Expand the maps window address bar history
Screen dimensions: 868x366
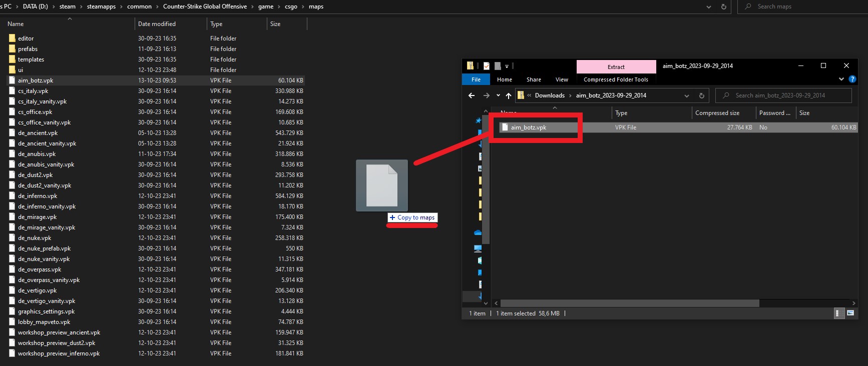709,6
